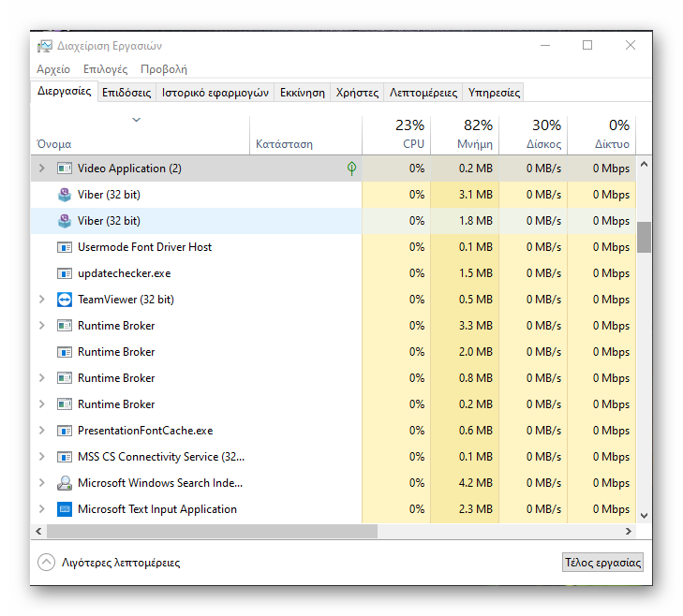Select the Microsoft Text Input Application name
The image size is (683, 616).
pyautogui.click(x=157, y=509)
